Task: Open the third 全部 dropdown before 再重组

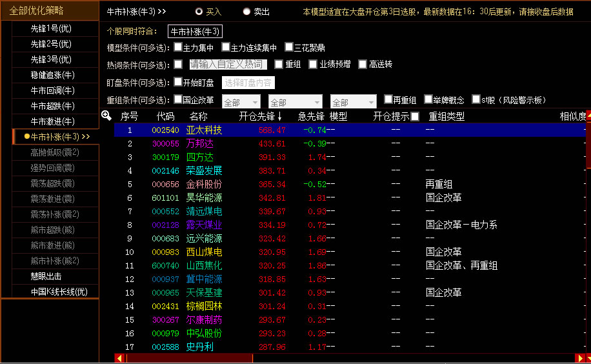Action: point(353,102)
